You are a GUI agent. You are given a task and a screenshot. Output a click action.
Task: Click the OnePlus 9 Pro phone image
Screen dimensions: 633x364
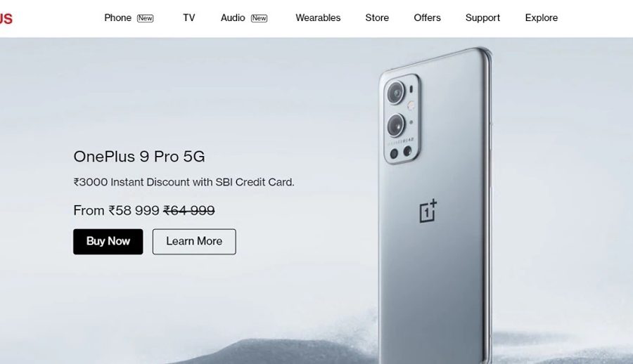point(435,205)
